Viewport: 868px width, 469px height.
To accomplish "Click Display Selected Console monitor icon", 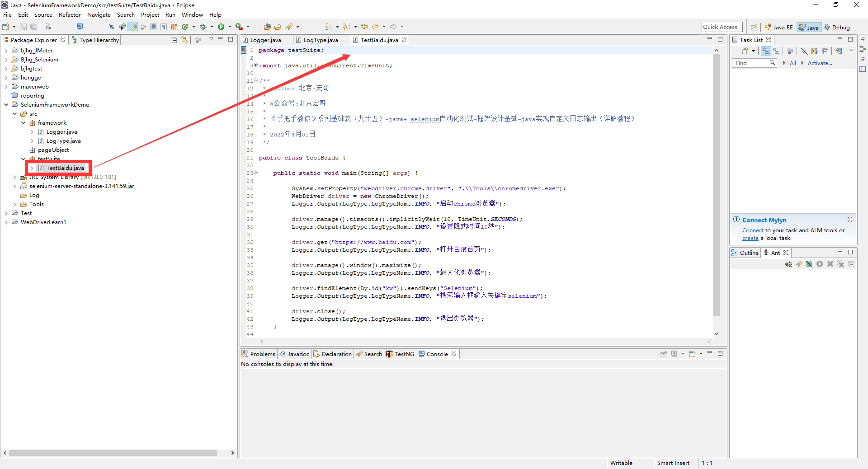I will (674, 354).
